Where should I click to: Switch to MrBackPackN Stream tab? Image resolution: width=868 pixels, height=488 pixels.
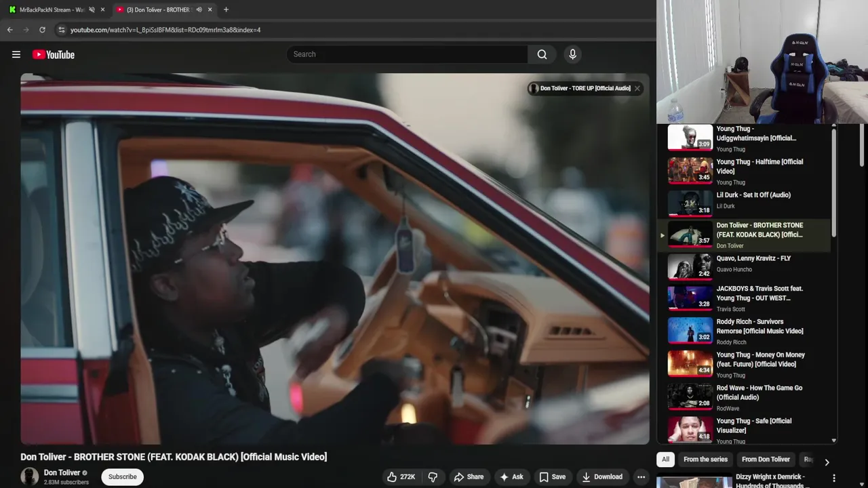[x=52, y=9]
